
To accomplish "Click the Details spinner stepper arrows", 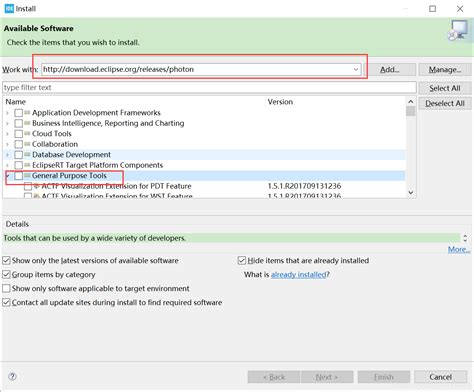I will (465, 238).
